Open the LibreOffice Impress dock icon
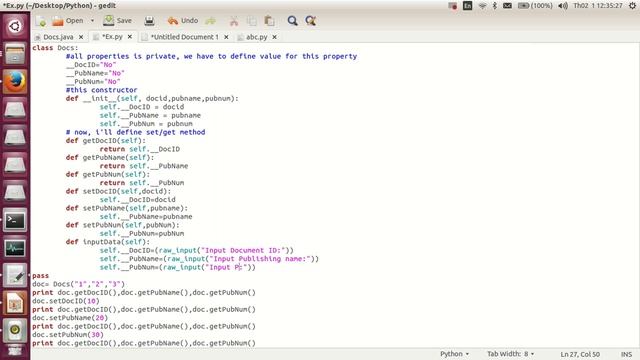640x360 pixels. 15,303
